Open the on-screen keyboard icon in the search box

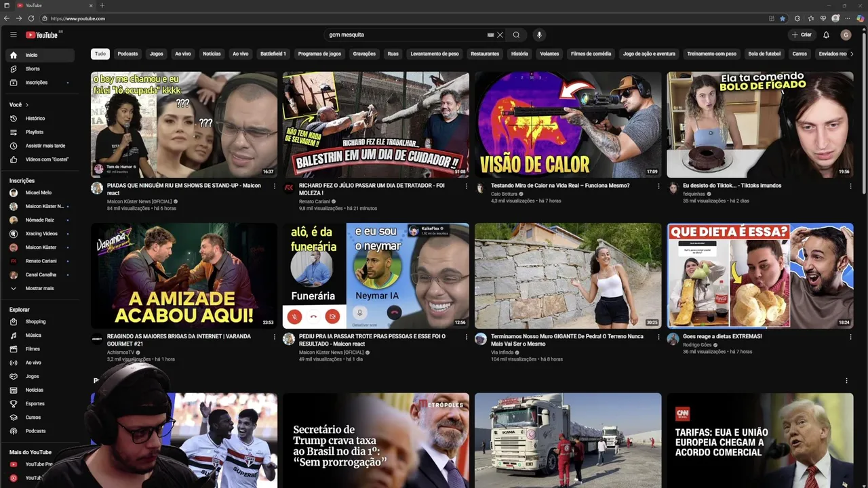point(490,35)
